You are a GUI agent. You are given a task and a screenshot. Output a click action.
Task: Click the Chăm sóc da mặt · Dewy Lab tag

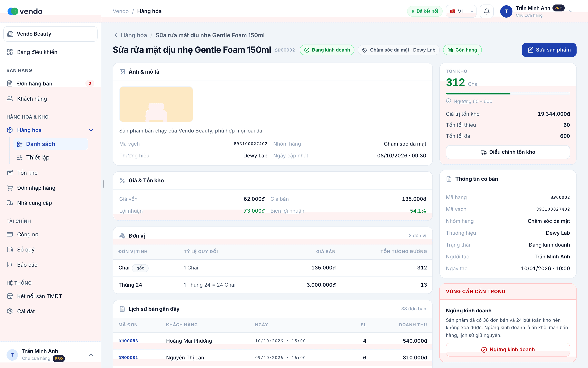pos(399,50)
